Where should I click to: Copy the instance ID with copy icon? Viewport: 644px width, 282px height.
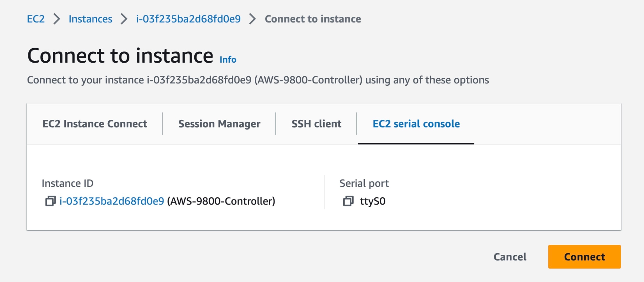(50, 201)
